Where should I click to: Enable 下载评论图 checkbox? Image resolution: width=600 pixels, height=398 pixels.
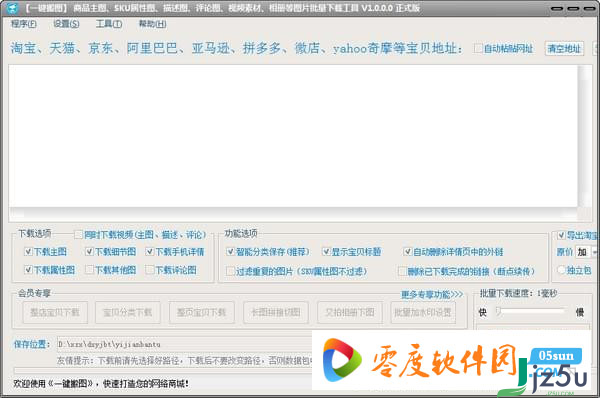(x=150, y=270)
